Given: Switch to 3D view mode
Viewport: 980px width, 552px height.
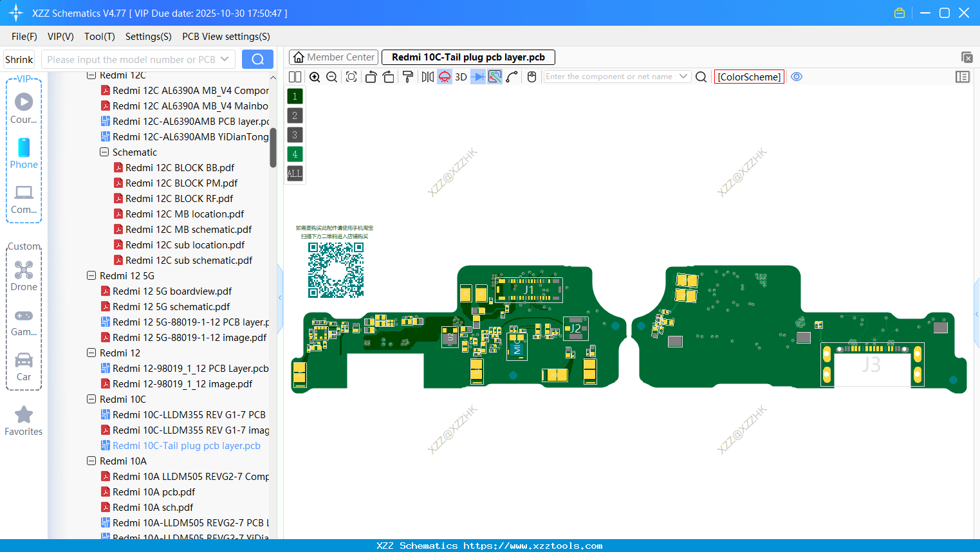Looking at the screenshot, I should click(x=460, y=77).
